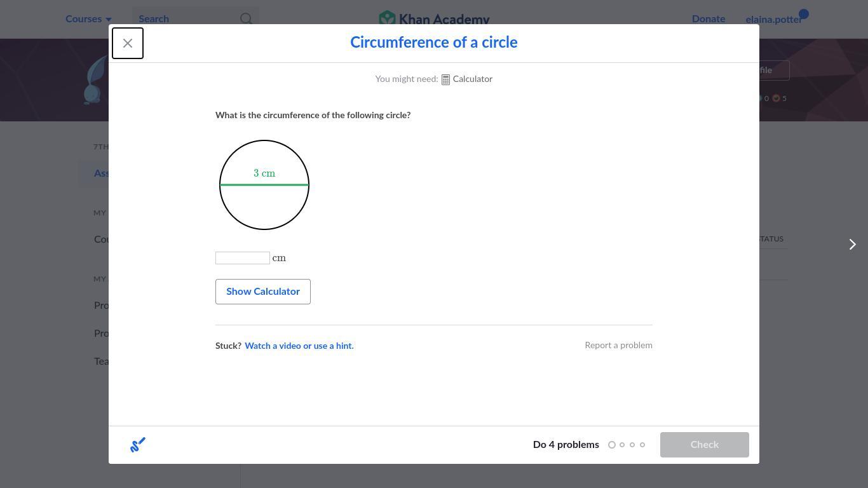Screen dimensions: 868x488
Task: Open 'Watch a video or use a hint' link
Action: pos(299,346)
